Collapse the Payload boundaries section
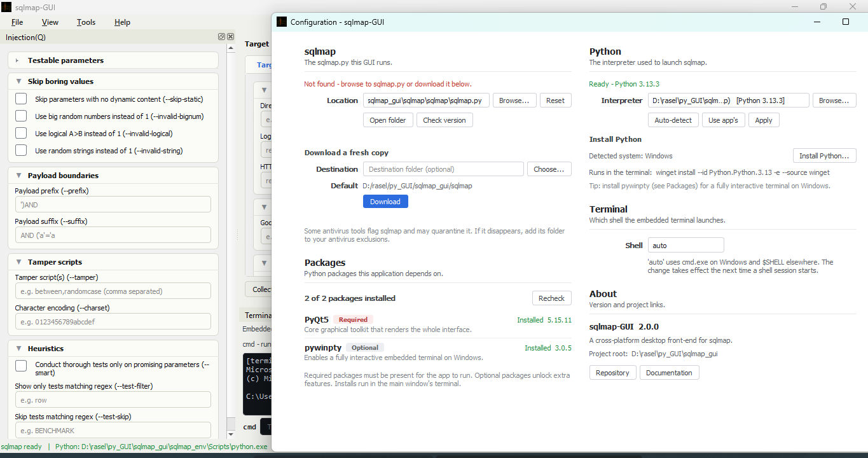This screenshot has width=868, height=458. 17,176
